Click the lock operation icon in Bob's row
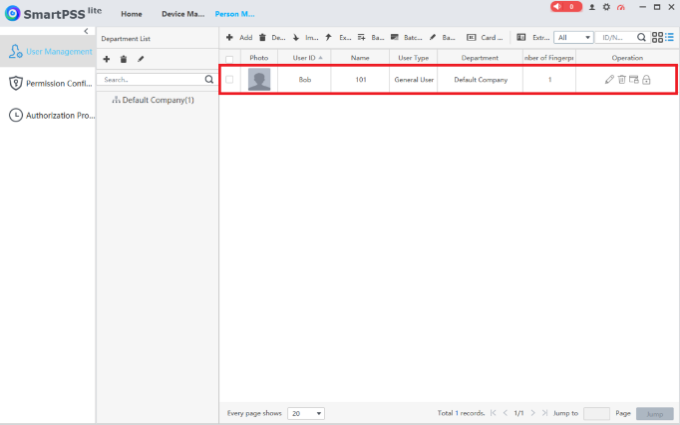Viewport: 680px width, 425px height. click(646, 79)
